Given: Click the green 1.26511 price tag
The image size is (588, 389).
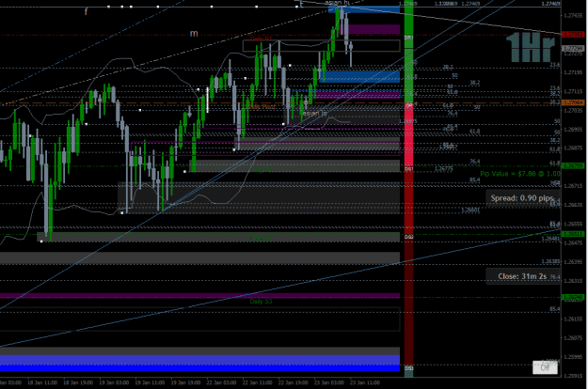Looking at the screenshot, I should (573, 234).
